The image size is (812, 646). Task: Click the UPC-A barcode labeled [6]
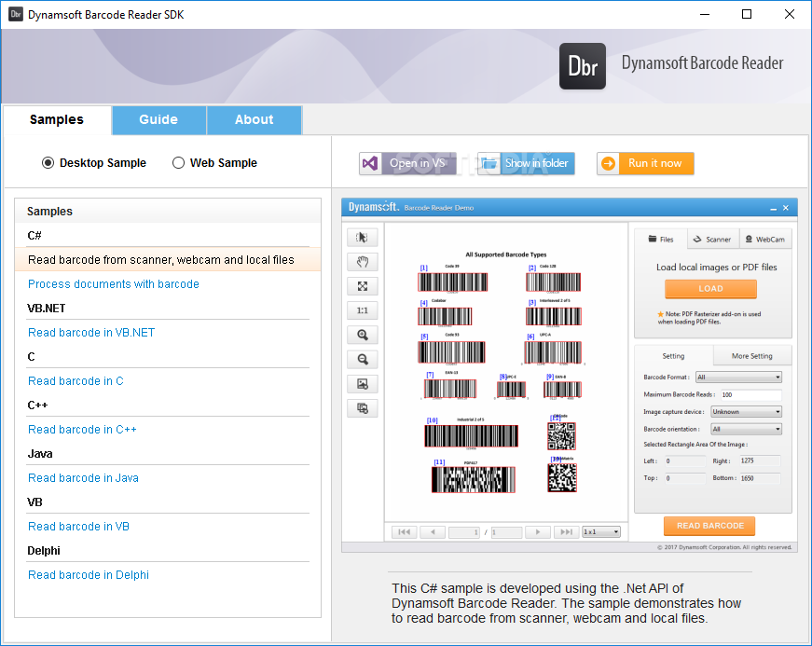coord(553,352)
